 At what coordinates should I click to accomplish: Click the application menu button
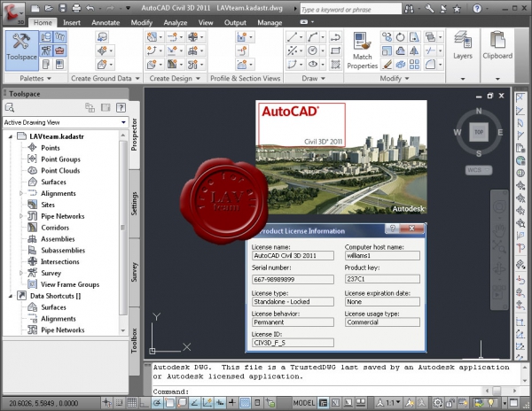pyautogui.click(x=12, y=13)
